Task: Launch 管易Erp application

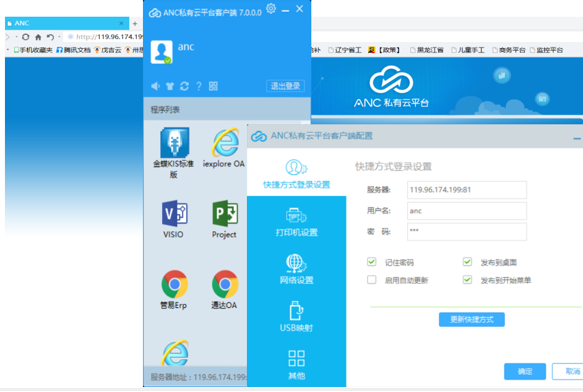Action: (x=174, y=289)
